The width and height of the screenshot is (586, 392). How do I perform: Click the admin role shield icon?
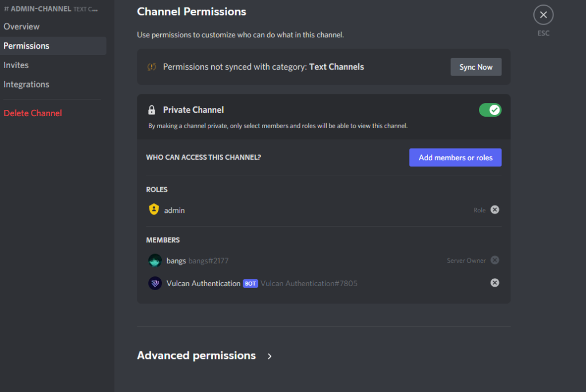(153, 209)
